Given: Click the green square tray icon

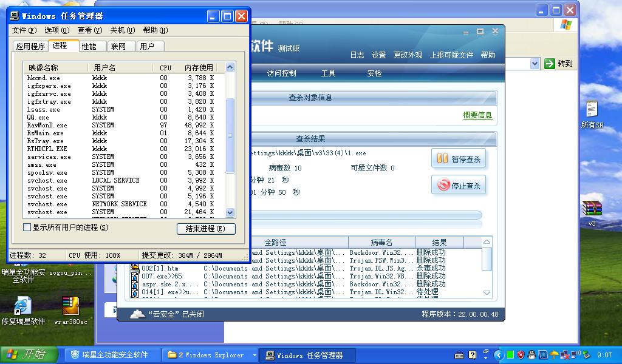Looking at the screenshot, I should (510, 355).
